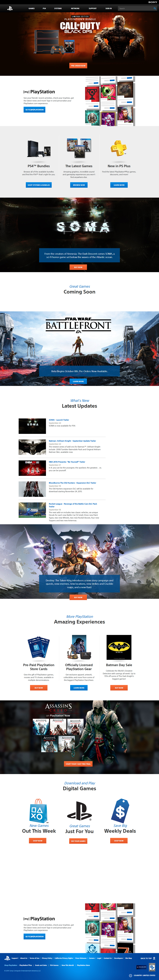The image size is (159, 980).
Task: Open NBA 2K16 Presents Be Yourself link
Action: [x=67, y=462]
